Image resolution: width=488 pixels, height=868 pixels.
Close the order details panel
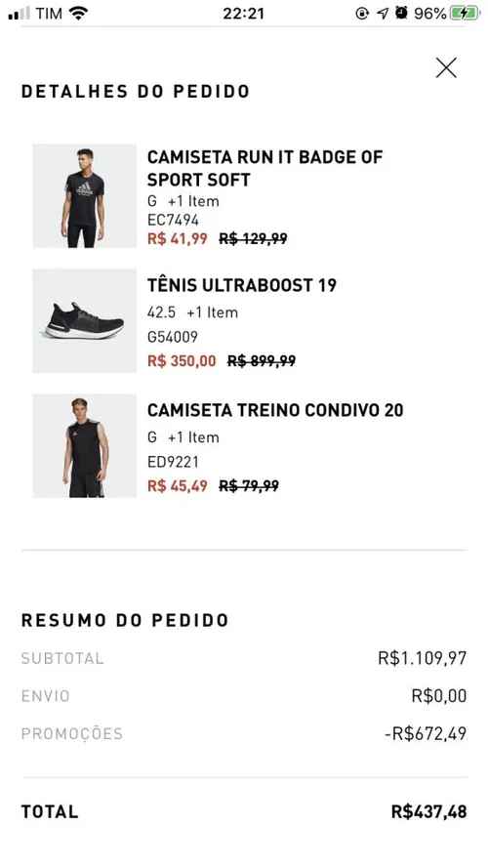446,67
